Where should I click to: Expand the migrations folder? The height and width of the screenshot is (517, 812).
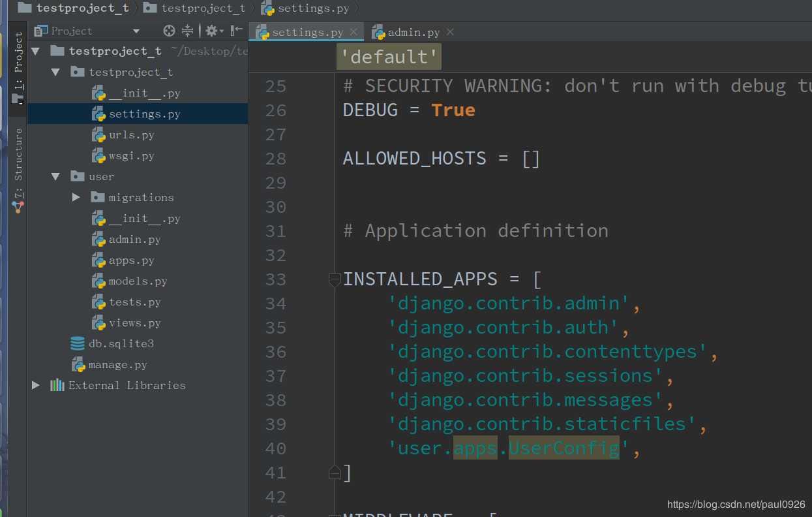[76, 197]
